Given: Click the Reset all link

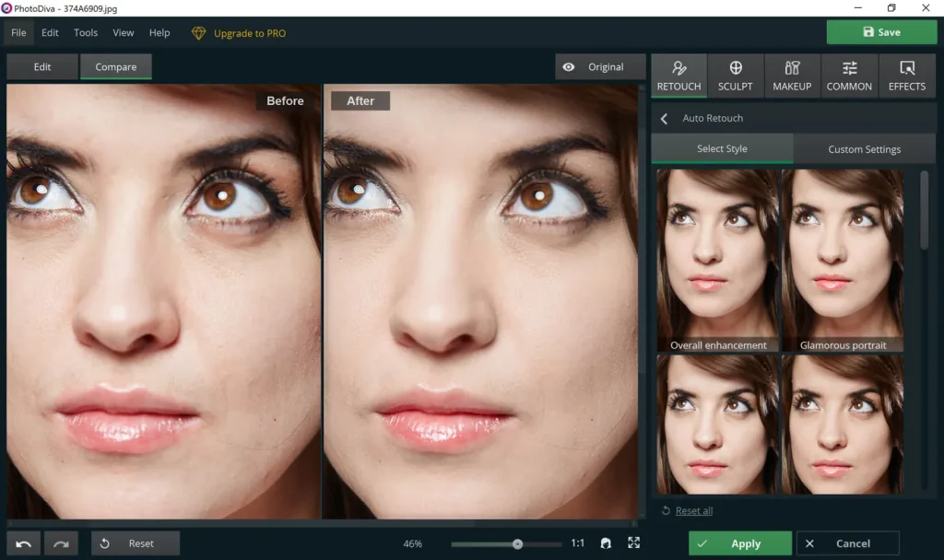Looking at the screenshot, I should click(693, 510).
